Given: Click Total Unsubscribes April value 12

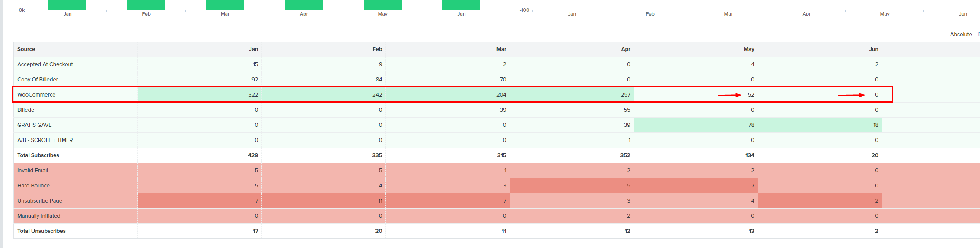Looking at the screenshot, I should click(x=627, y=231).
